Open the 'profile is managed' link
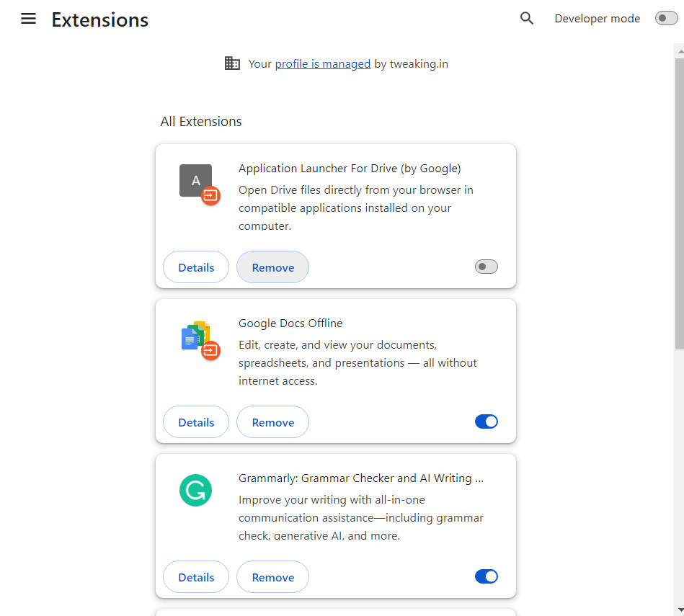 coord(322,64)
